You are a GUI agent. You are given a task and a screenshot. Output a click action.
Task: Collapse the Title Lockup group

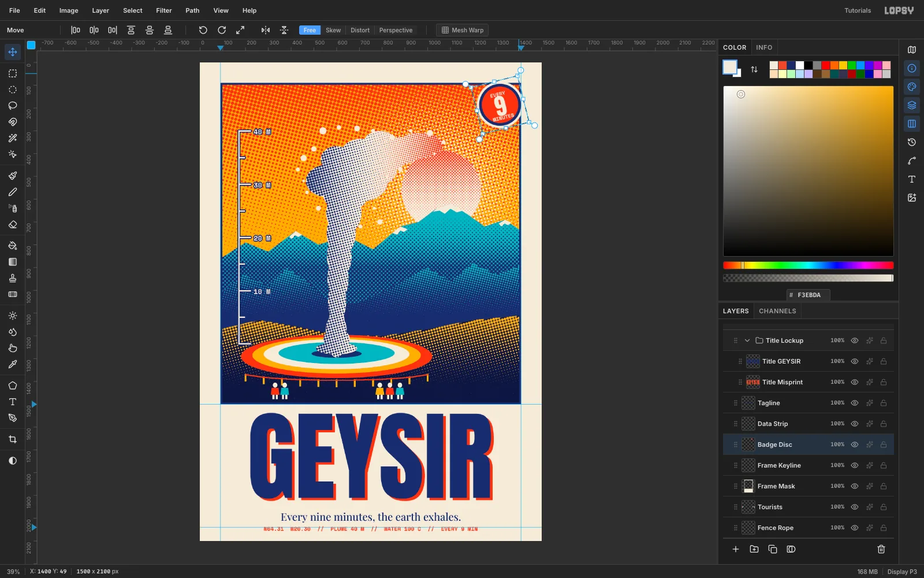[747, 340]
